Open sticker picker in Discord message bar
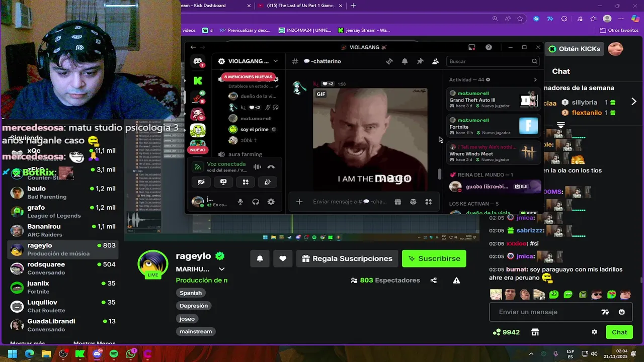This screenshot has width=644, height=362. pos(413,202)
